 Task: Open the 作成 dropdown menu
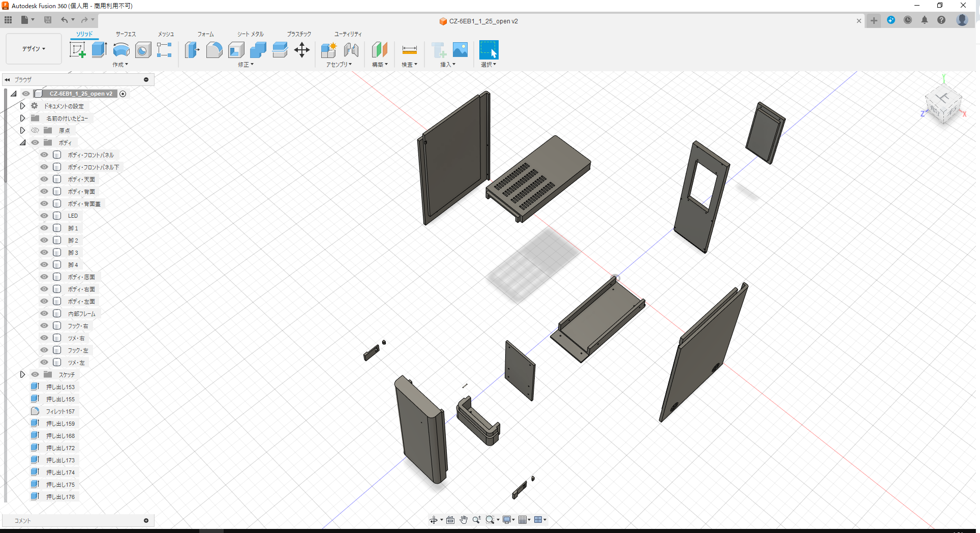(120, 65)
